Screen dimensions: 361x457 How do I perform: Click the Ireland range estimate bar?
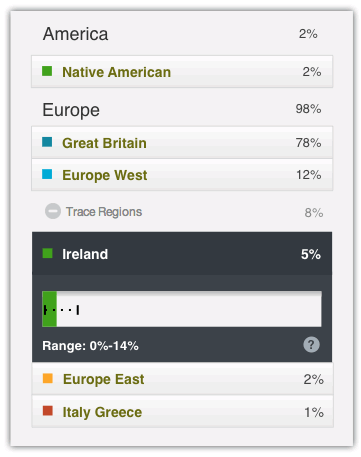click(x=182, y=309)
